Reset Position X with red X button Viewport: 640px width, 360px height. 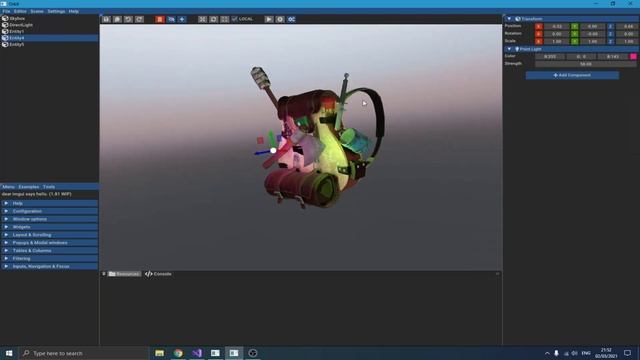coord(539,27)
